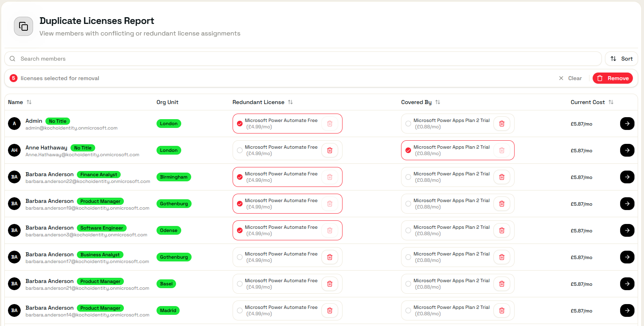Screen dimensions: 644x326
Task: Open Admin's details with the arrow button
Action: click(627, 124)
